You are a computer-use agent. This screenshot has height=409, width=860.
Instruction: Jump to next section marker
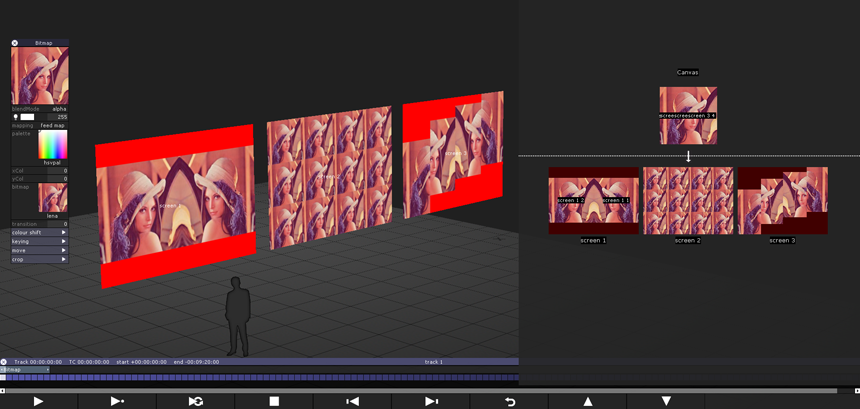(431, 401)
